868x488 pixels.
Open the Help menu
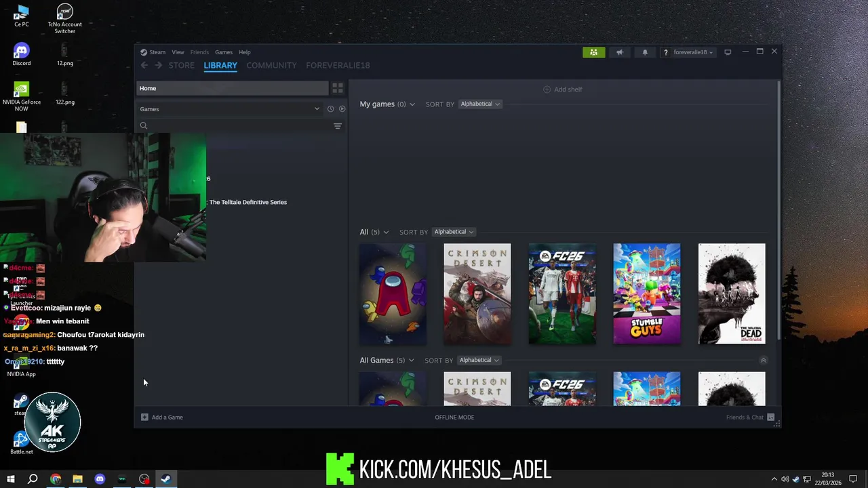coord(245,52)
